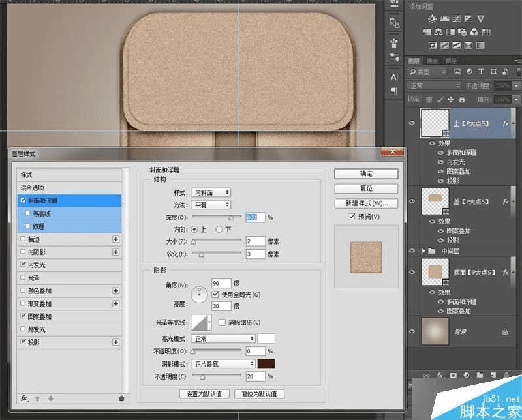Click the dark brown shadow color swatch

click(x=266, y=364)
